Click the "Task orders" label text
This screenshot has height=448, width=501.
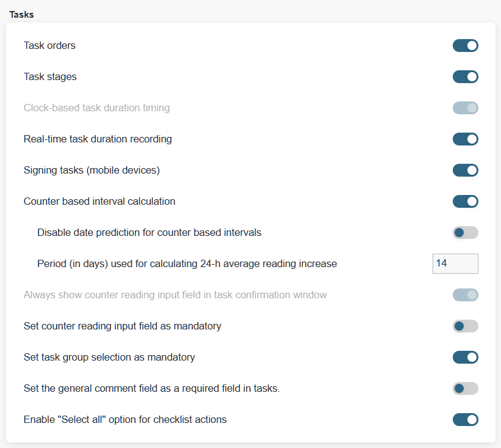coord(49,45)
